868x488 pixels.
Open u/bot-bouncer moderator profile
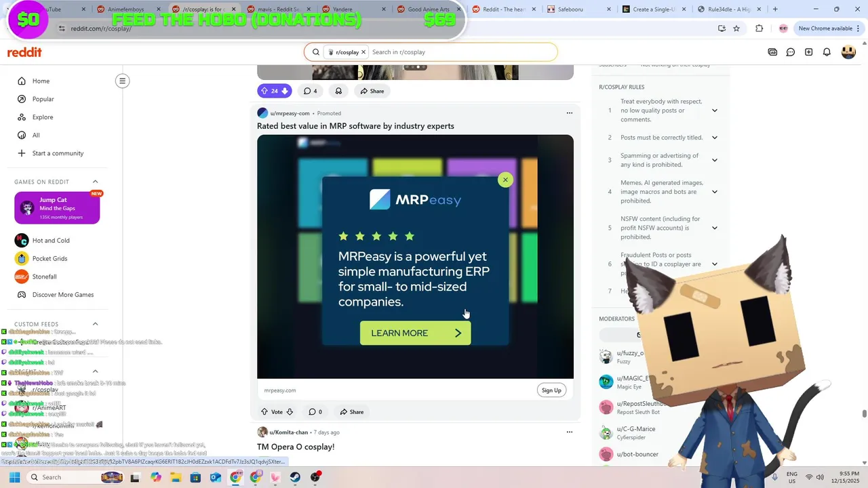[x=637, y=454]
